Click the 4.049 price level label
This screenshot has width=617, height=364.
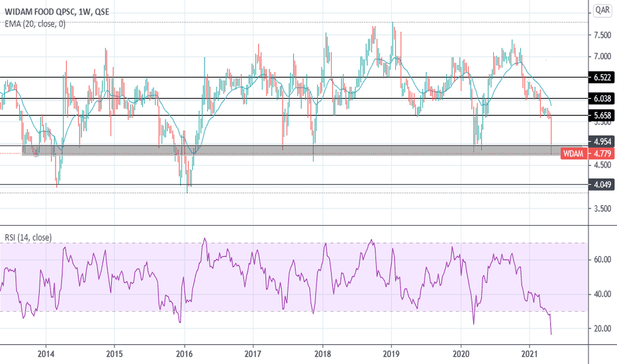click(602, 184)
